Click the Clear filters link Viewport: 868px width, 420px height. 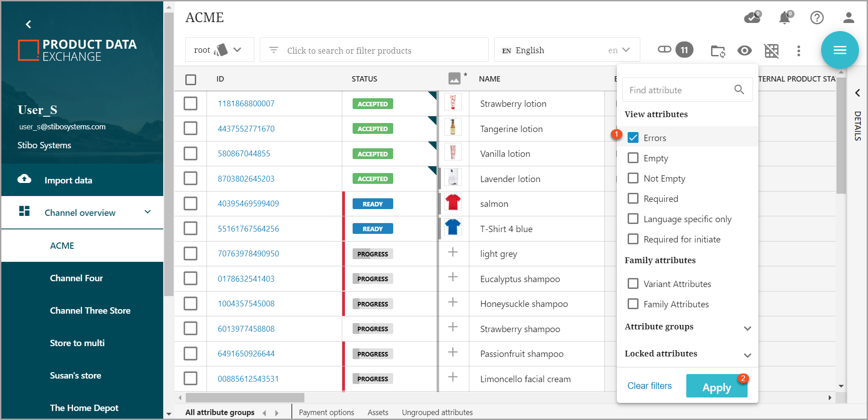point(649,386)
